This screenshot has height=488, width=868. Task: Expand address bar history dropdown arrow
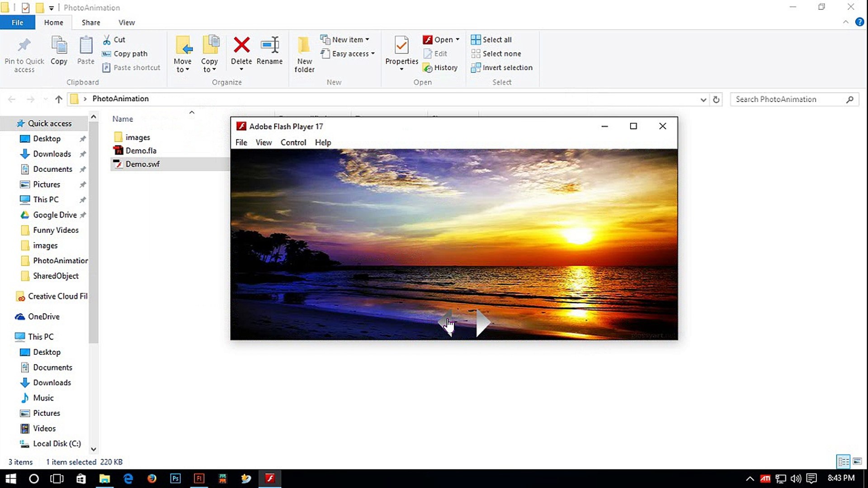703,99
